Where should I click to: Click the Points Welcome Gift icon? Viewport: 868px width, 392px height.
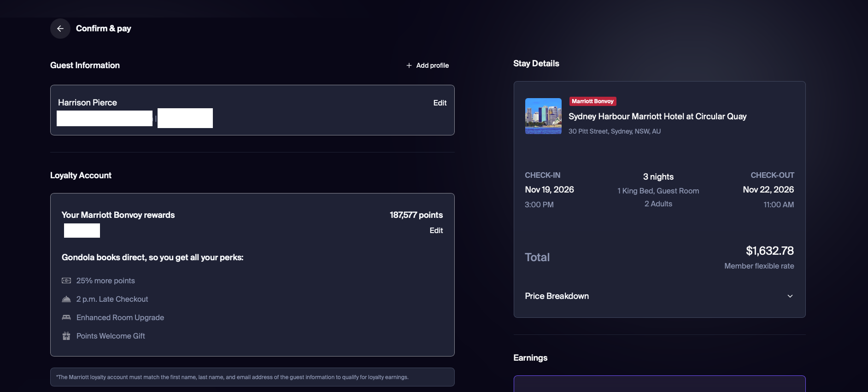click(66, 336)
